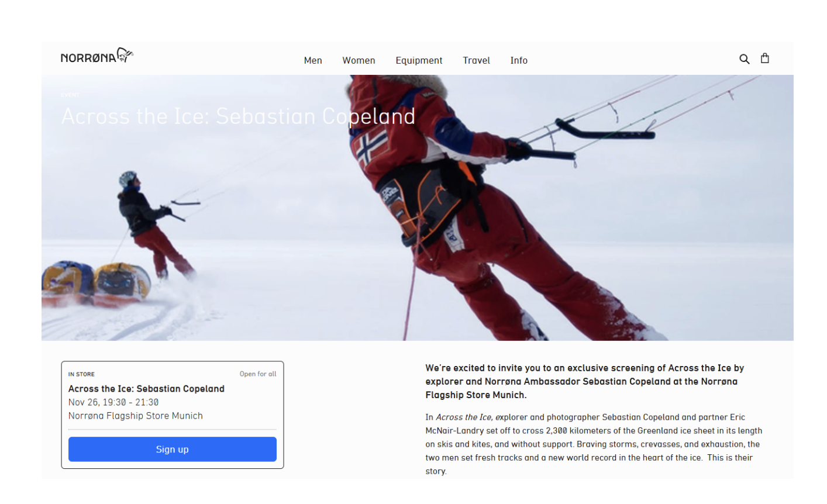
Task: Click the viking mascot beside the Norrøna wordmark
Action: 125,55
